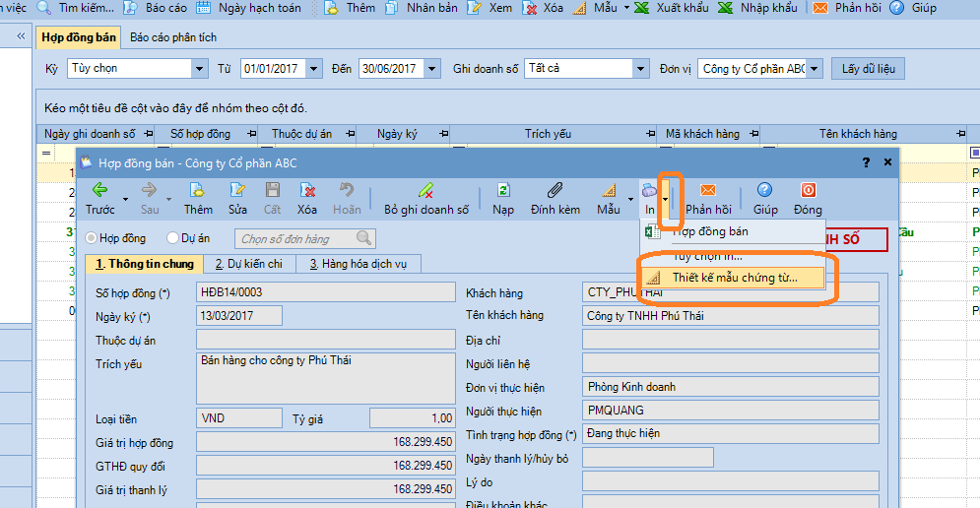Open the Ghi doanh số dropdown
Viewport: 980px width, 508px height.
[x=640, y=68]
